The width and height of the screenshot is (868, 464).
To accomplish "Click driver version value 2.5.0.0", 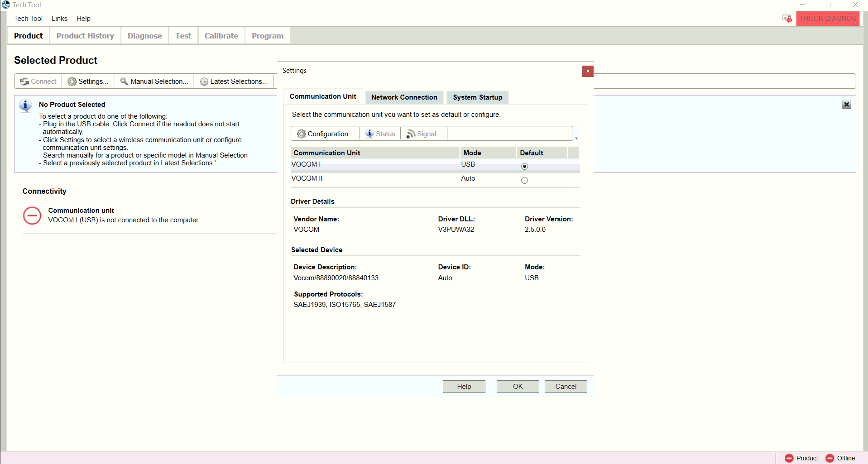I will pos(535,230).
